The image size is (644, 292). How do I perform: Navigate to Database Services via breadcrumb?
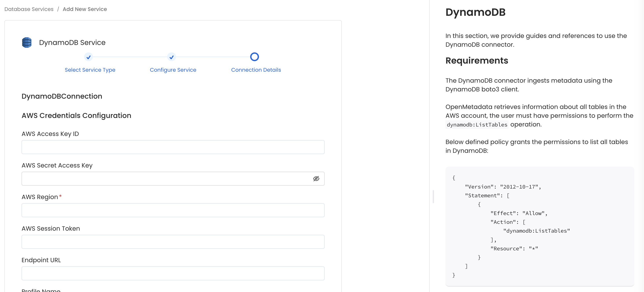(29, 9)
